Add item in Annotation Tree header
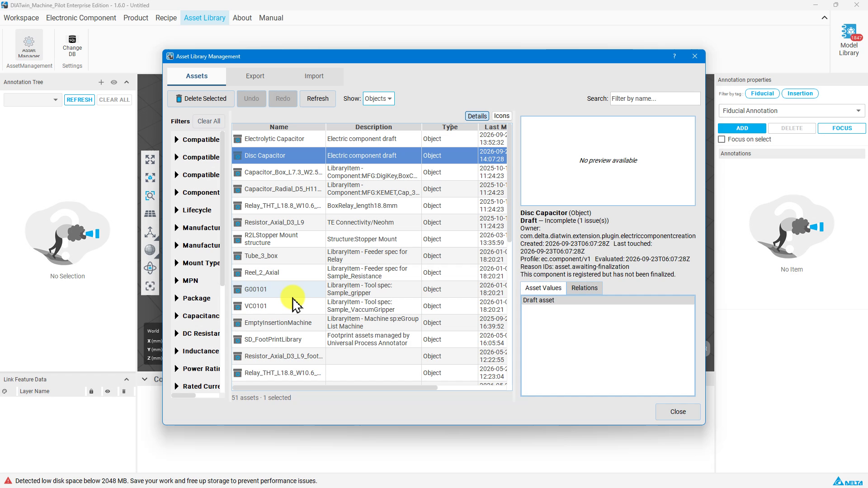868x488 pixels. 101,82
